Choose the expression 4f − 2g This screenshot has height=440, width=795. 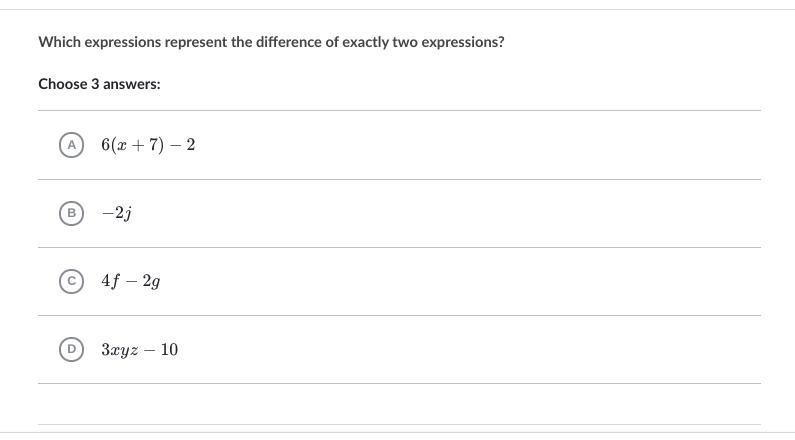coord(131,281)
